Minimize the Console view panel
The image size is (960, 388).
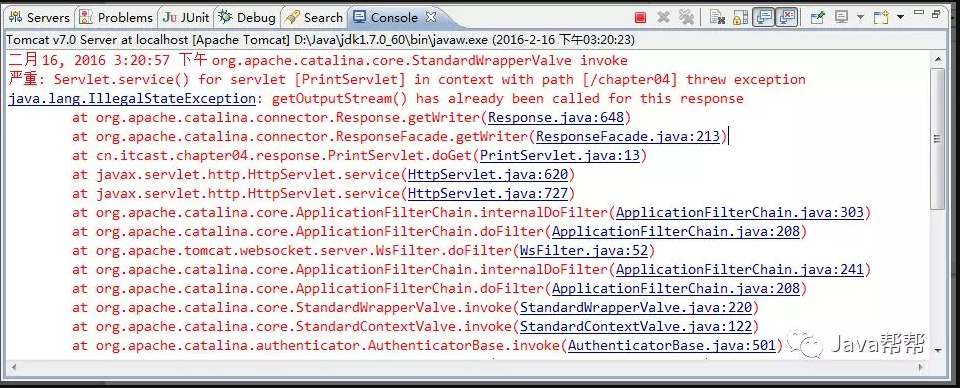(x=919, y=12)
